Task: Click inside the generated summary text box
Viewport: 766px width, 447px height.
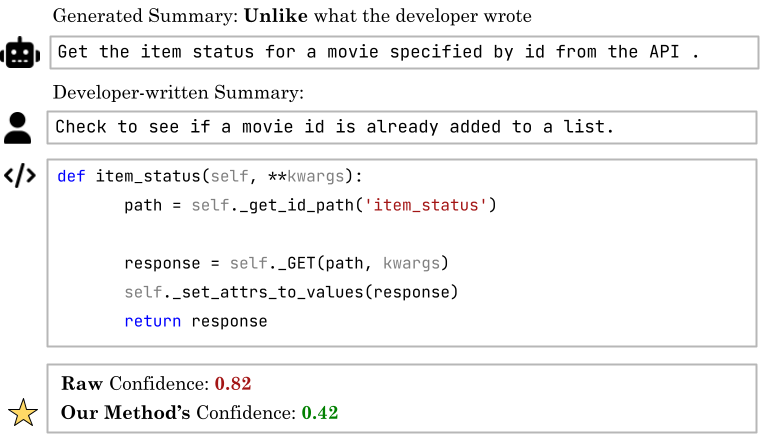Action: click(400, 52)
